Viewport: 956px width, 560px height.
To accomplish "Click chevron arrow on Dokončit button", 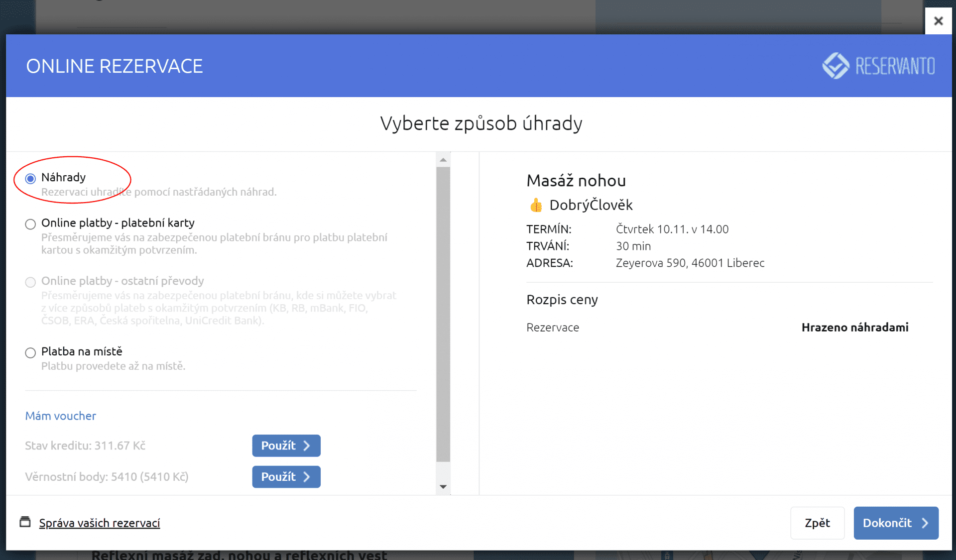I will click(925, 523).
